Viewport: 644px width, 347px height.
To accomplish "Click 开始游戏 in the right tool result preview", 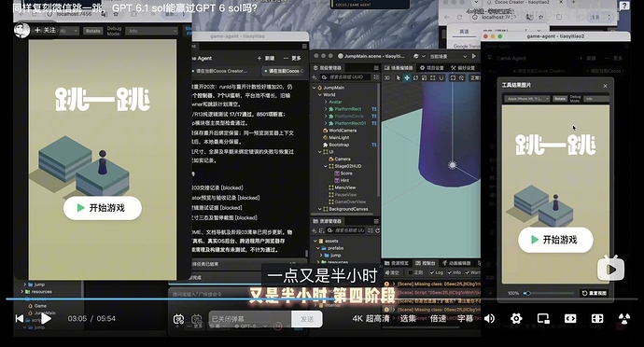I will pos(555,240).
